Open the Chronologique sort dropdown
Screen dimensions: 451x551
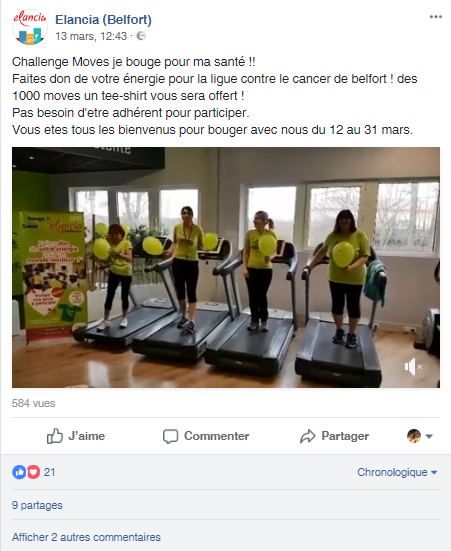point(397,472)
